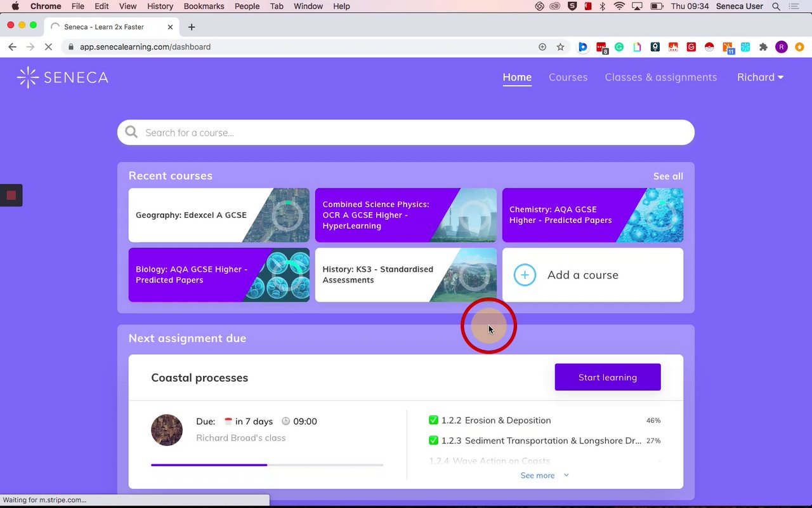812x508 pixels.
Task: Open History: KS3 Standardised Assessments course
Action: pyautogui.click(x=406, y=275)
